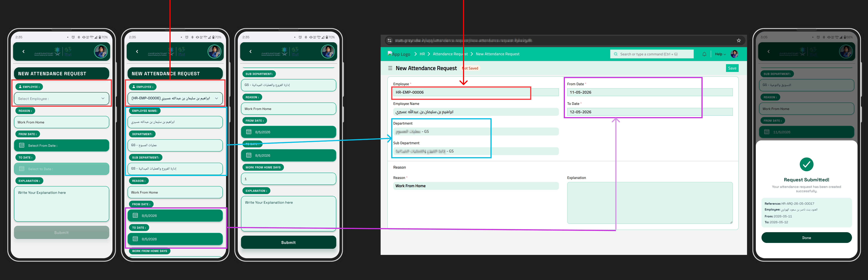Image resolution: width=868 pixels, height=280 pixels.
Task: Click Save button on web form
Action: pyautogui.click(x=732, y=68)
